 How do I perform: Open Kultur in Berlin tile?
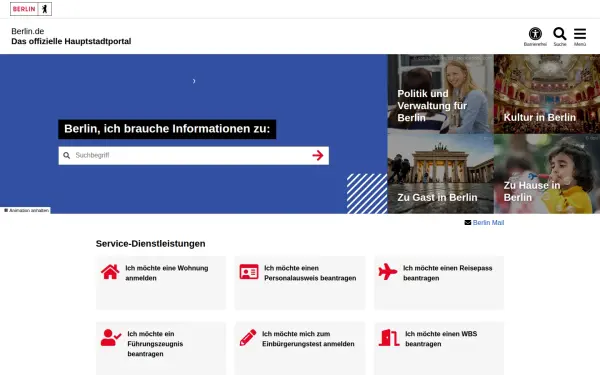(547, 94)
